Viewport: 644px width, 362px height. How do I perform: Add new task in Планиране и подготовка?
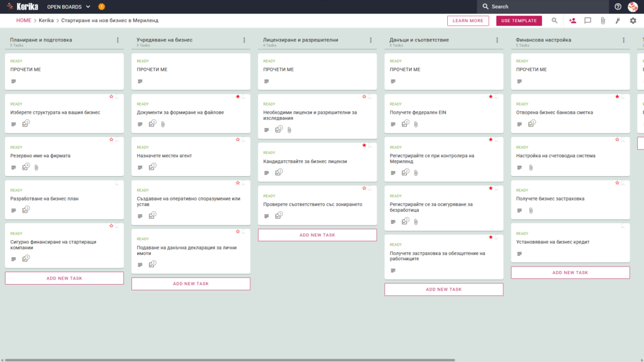[65, 278]
